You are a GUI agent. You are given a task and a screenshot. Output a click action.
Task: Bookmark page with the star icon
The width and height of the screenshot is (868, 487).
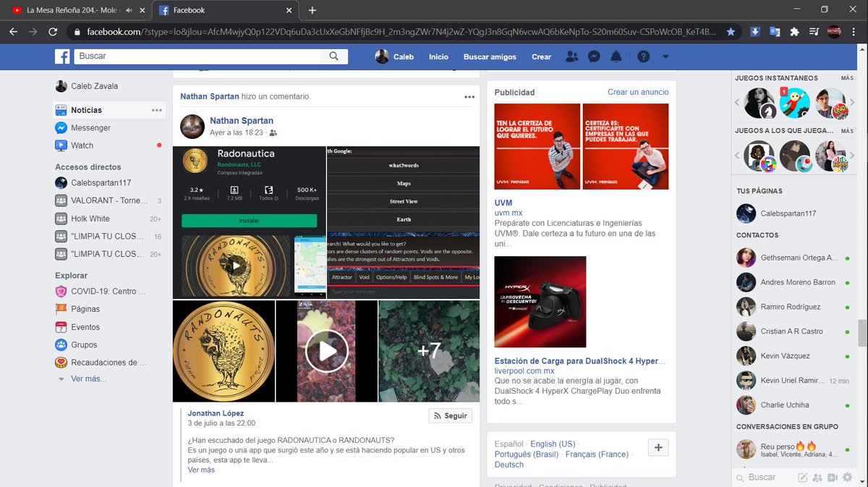click(731, 32)
